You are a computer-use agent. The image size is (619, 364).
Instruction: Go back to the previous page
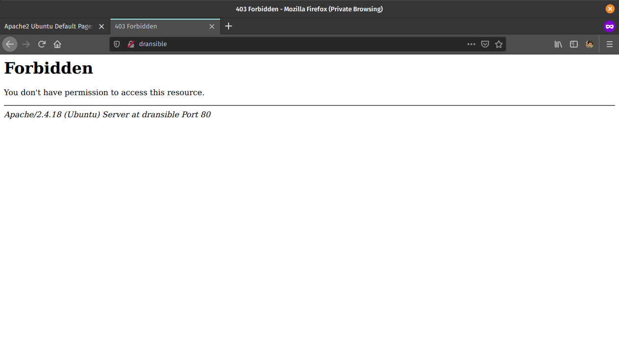coord(10,44)
